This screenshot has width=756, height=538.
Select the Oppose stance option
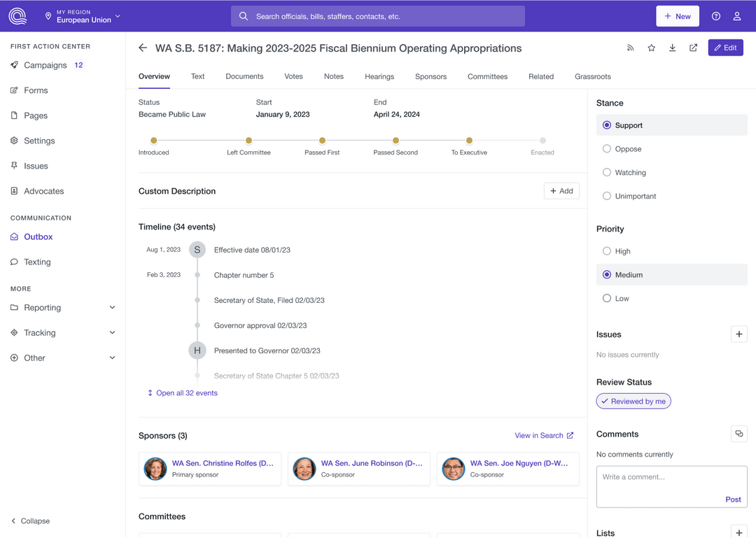click(x=607, y=149)
